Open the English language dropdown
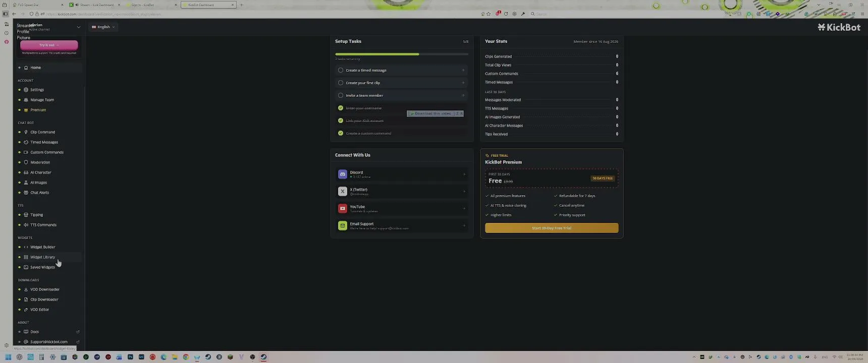Screen dimensions: 868x363 103,27
